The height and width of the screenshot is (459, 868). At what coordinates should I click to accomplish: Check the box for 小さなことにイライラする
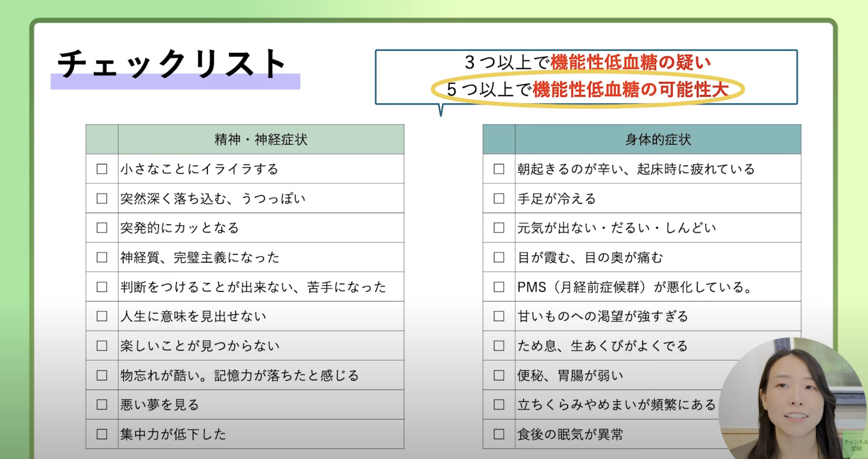click(102, 169)
